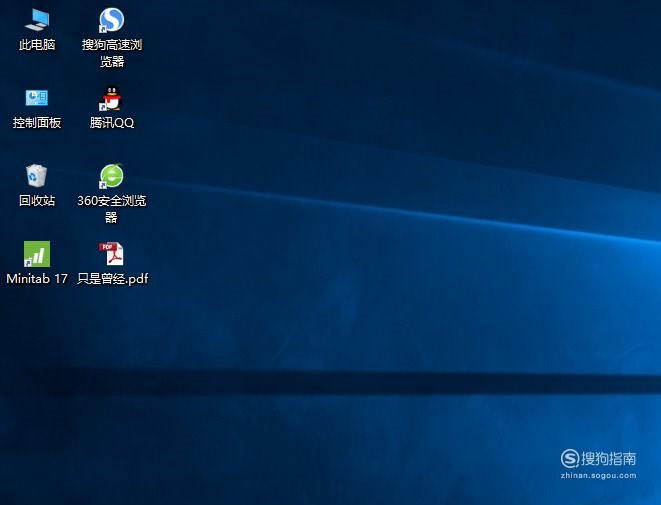Select the 360安全浏览器 icon
Screen dimensions: 661x505
[x=111, y=176]
